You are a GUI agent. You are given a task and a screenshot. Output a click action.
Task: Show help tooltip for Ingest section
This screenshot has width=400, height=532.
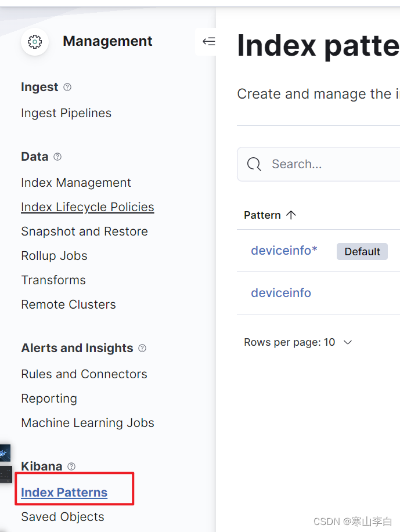67,87
